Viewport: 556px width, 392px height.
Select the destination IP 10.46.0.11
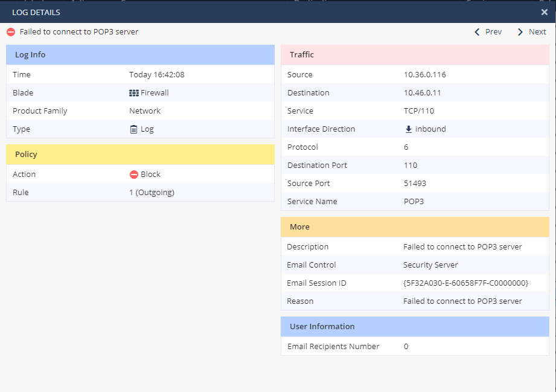(x=422, y=92)
